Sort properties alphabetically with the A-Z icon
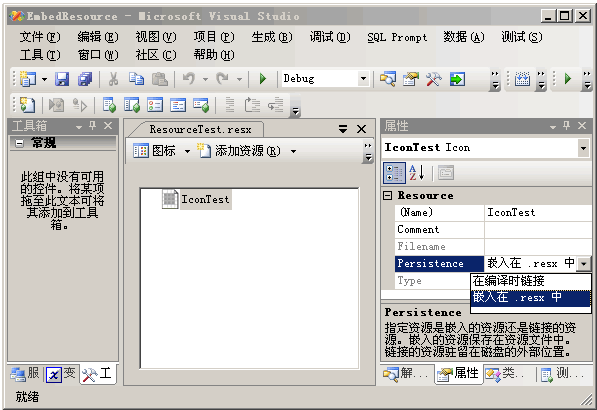This screenshot has width=597, height=410. (x=417, y=173)
